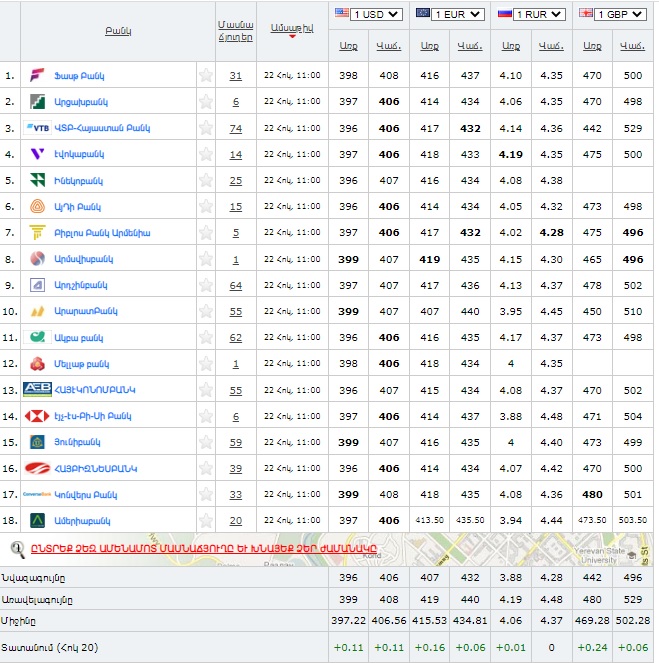Sort table by the Բանկ column header
The image size is (659, 663).
[117, 31]
